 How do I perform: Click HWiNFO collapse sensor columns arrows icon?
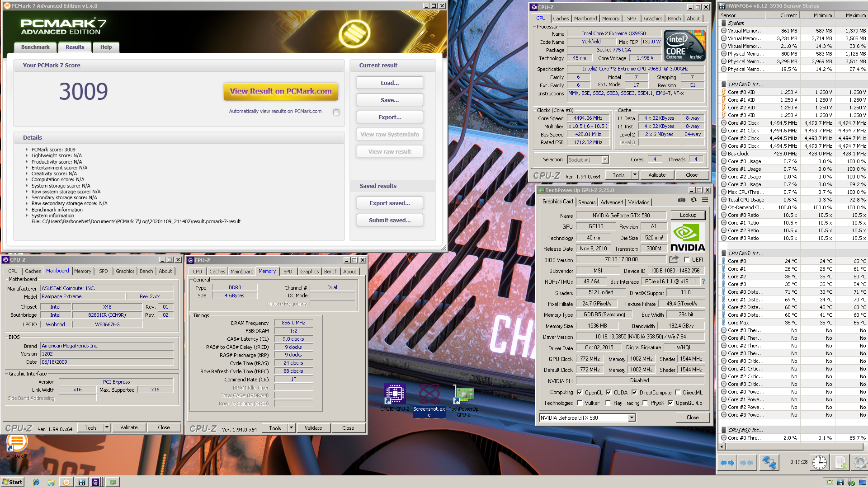click(747, 463)
